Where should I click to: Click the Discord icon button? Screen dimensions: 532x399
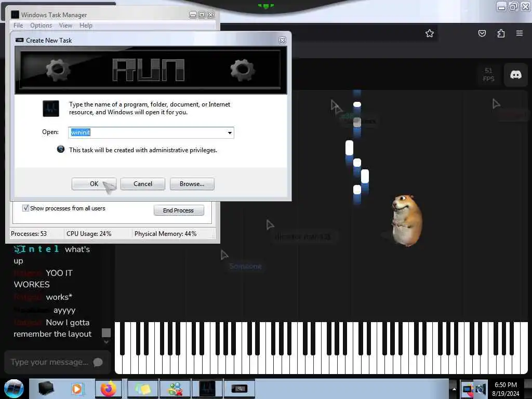[x=516, y=75]
